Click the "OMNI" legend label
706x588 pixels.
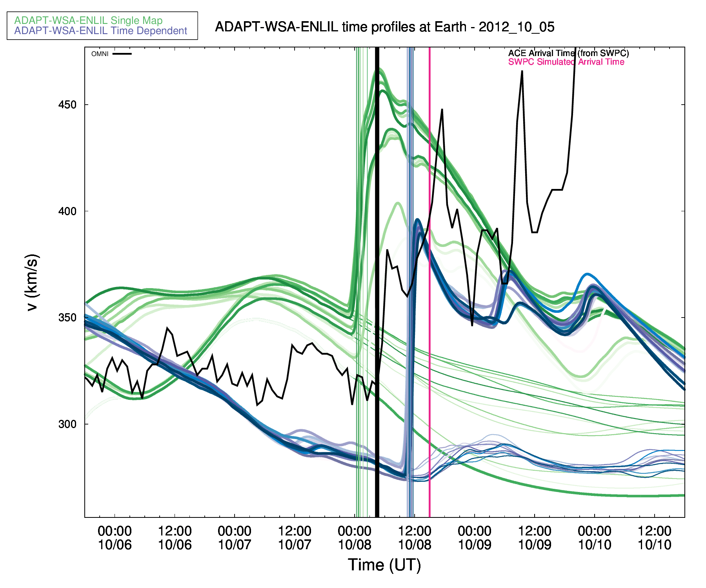pos(100,54)
